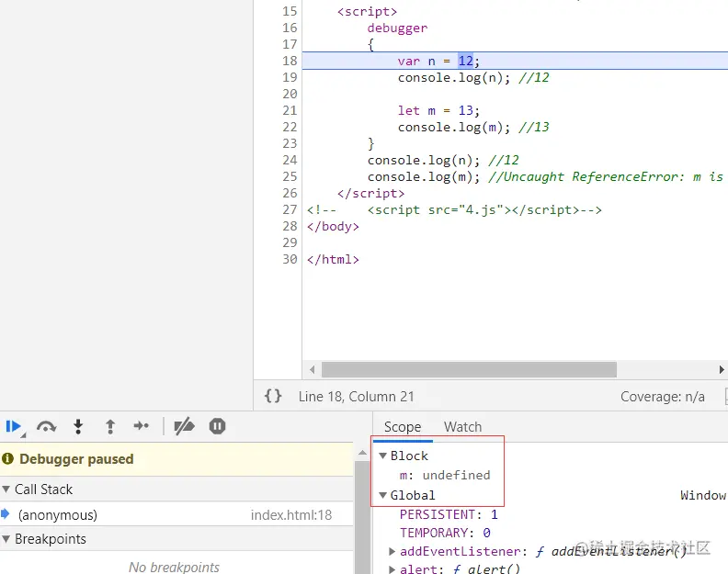This screenshot has width=728, height=574.
Task: Collapse the Global scope section
Action: point(383,495)
